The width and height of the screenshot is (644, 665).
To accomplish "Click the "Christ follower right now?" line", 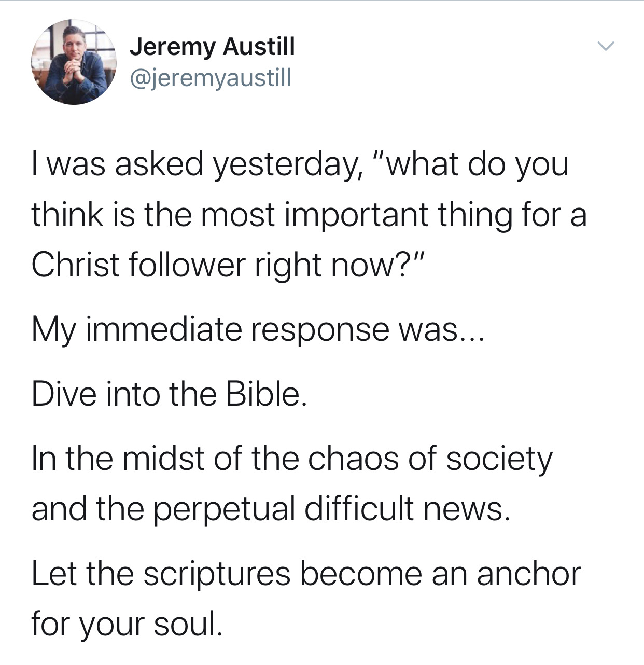I will (228, 266).
